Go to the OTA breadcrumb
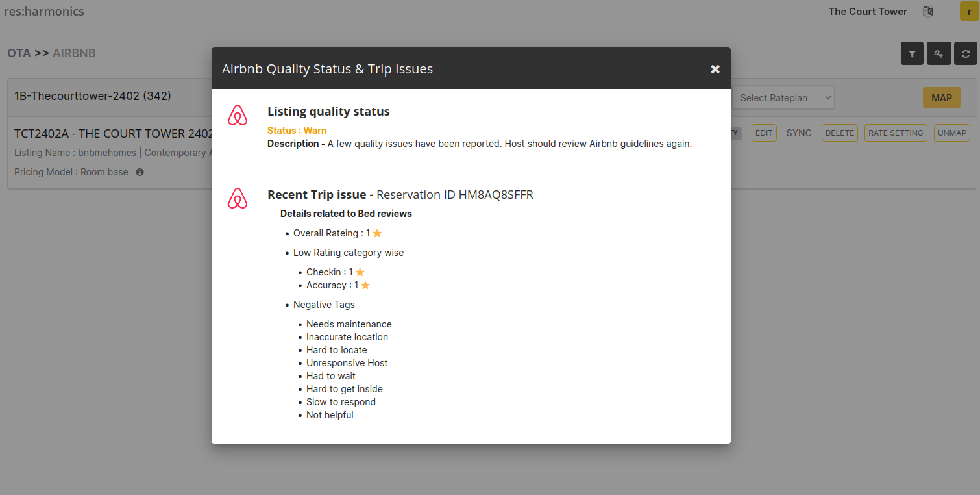 (x=19, y=53)
